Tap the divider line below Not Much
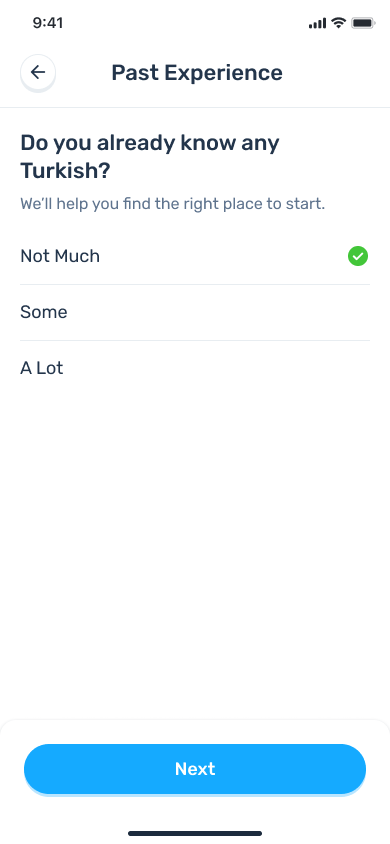The width and height of the screenshot is (390, 844). tap(195, 284)
